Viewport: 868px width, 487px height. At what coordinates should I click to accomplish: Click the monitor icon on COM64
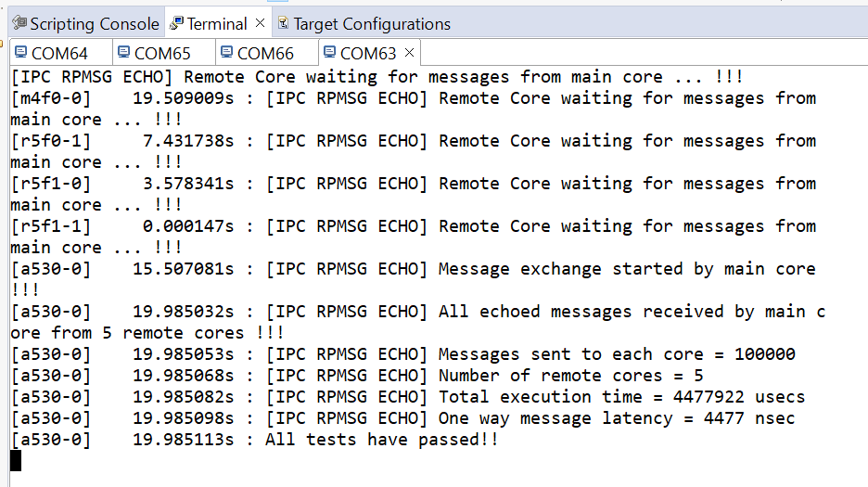coord(21,53)
